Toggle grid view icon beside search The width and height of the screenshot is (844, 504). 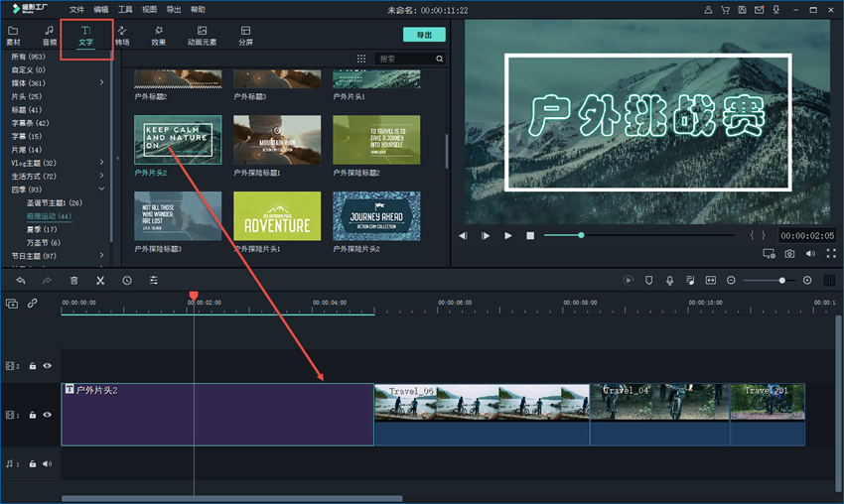(x=361, y=59)
